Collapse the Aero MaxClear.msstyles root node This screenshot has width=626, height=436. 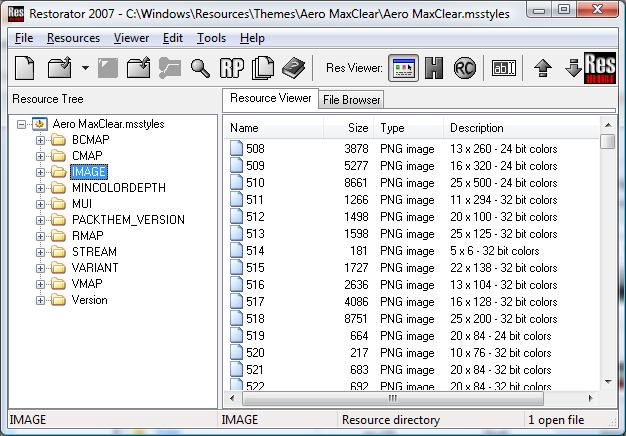(x=21, y=124)
